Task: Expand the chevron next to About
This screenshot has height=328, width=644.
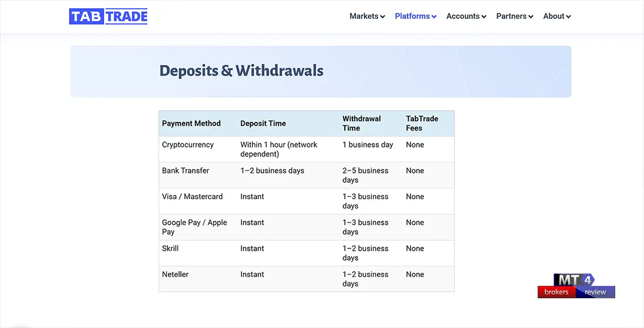Action: pos(568,17)
